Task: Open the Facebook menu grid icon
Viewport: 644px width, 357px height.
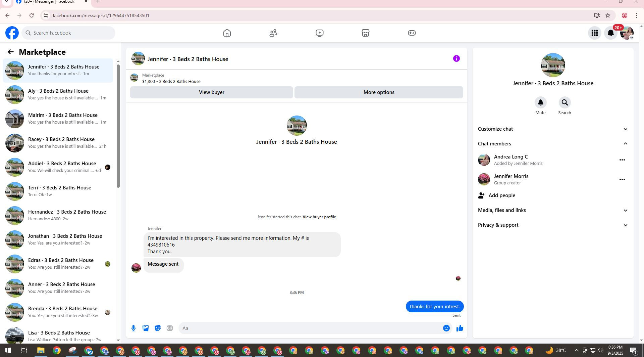Action: click(595, 33)
